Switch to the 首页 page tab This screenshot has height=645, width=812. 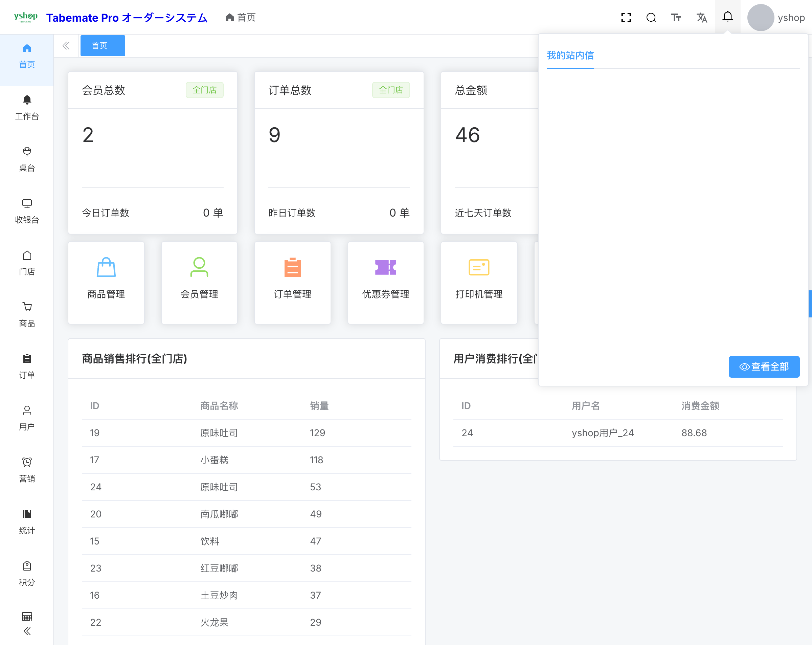coord(103,46)
